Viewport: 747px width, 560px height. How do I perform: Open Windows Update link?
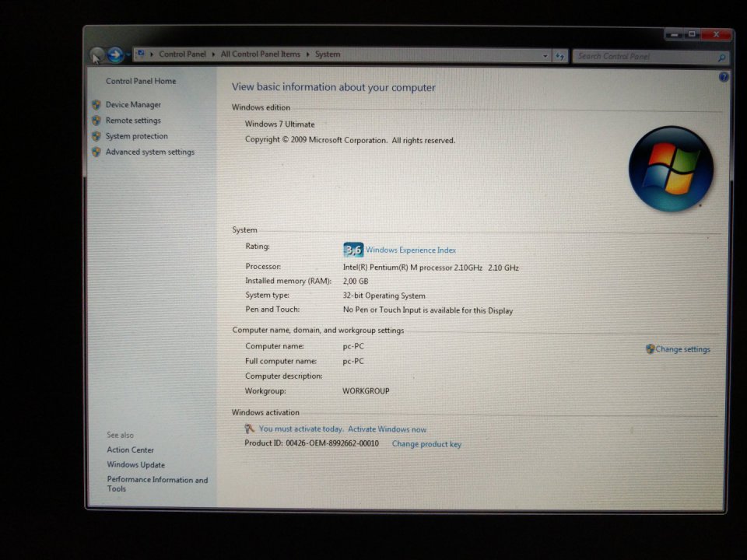[x=135, y=464]
